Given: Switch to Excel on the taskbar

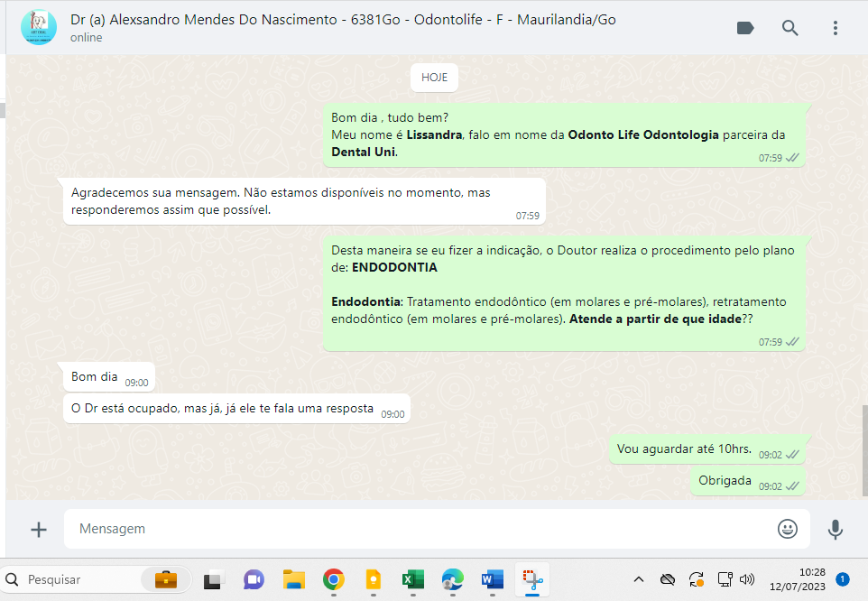Looking at the screenshot, I should (x=413, y=579).
